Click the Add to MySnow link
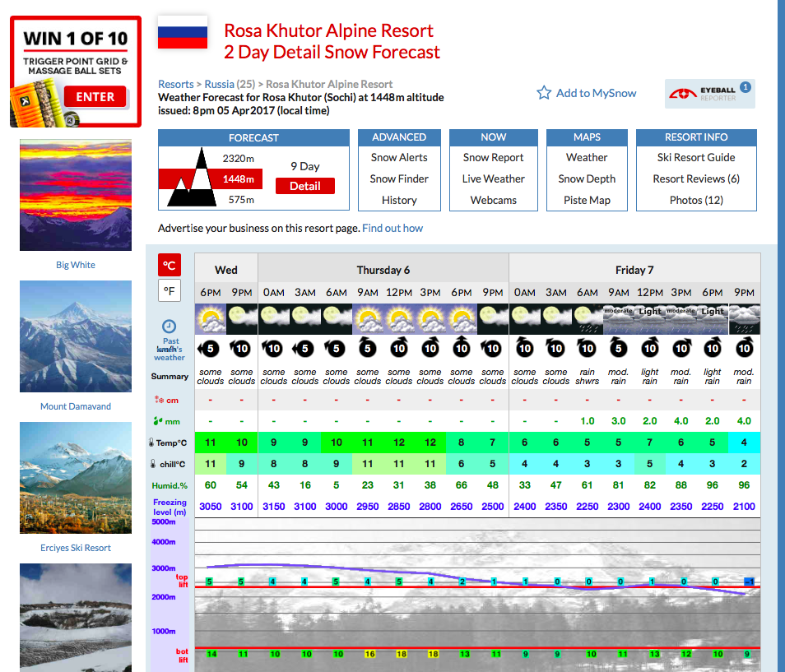The height and width of the screenshot is (672, 785). coord(596,93)
